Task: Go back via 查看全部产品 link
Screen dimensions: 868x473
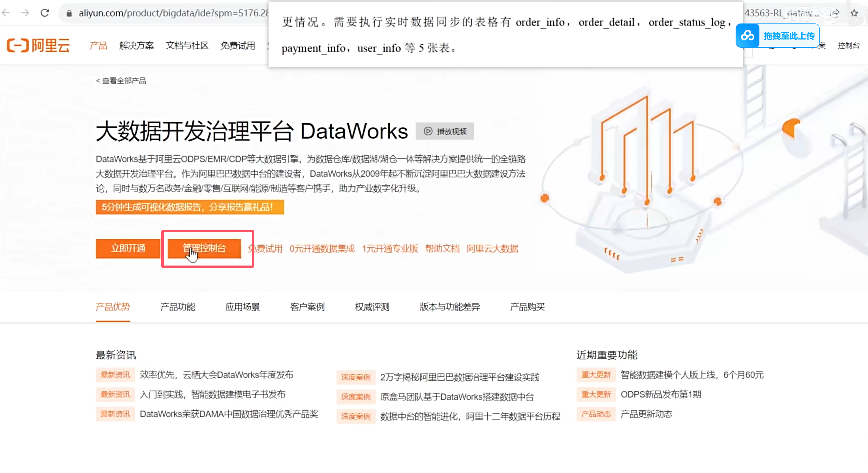Action: point(121,81)
